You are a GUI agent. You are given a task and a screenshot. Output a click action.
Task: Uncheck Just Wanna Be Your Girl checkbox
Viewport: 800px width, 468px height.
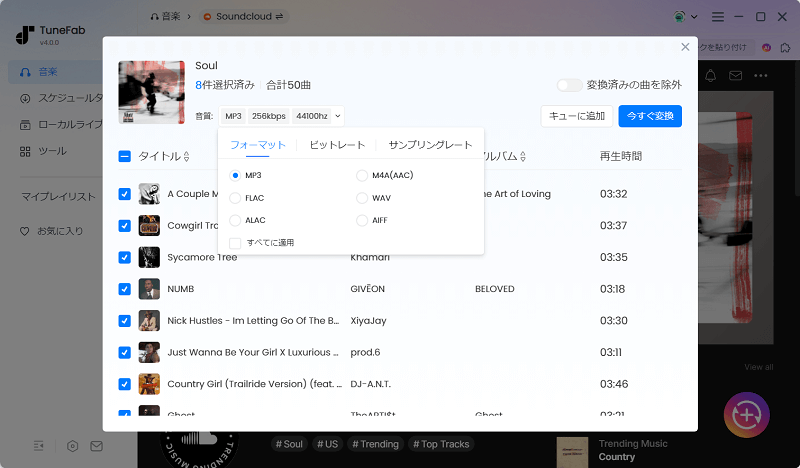(x=124, y=352)
